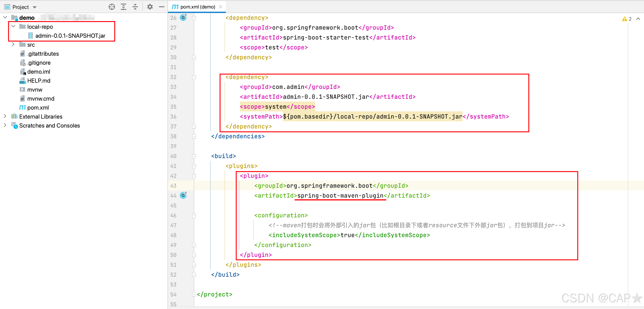Click the Expand All icon in Project toolbar
Image resolution: width=644 pixels, height=309 pixels.
124,7
